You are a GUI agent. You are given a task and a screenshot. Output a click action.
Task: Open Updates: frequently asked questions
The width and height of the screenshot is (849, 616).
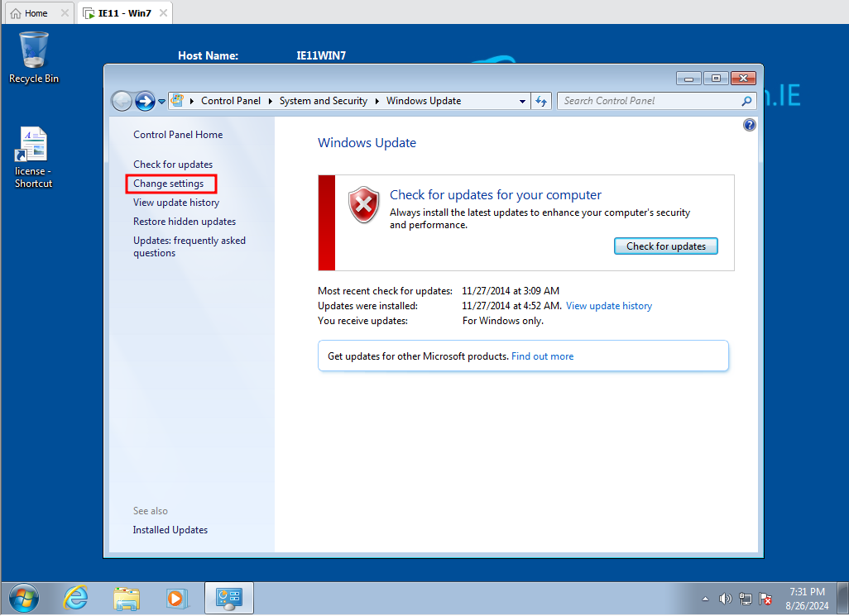[x=189, y=246]
